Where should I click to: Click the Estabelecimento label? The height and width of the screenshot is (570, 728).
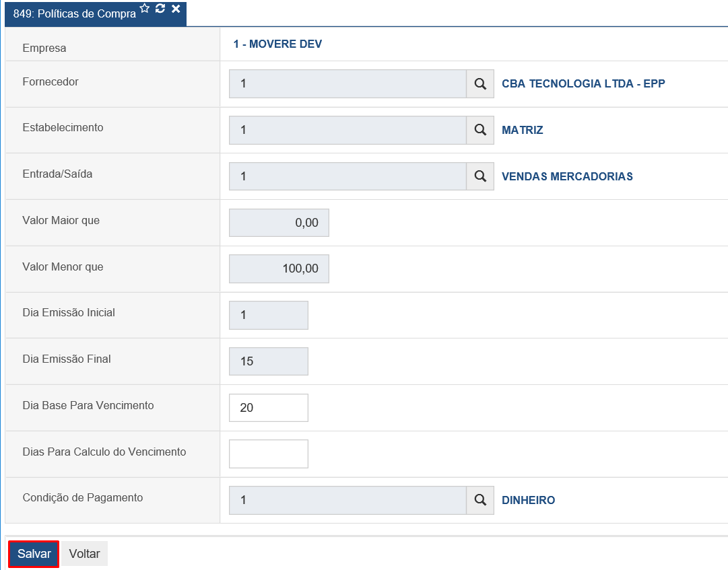point(63,128)
